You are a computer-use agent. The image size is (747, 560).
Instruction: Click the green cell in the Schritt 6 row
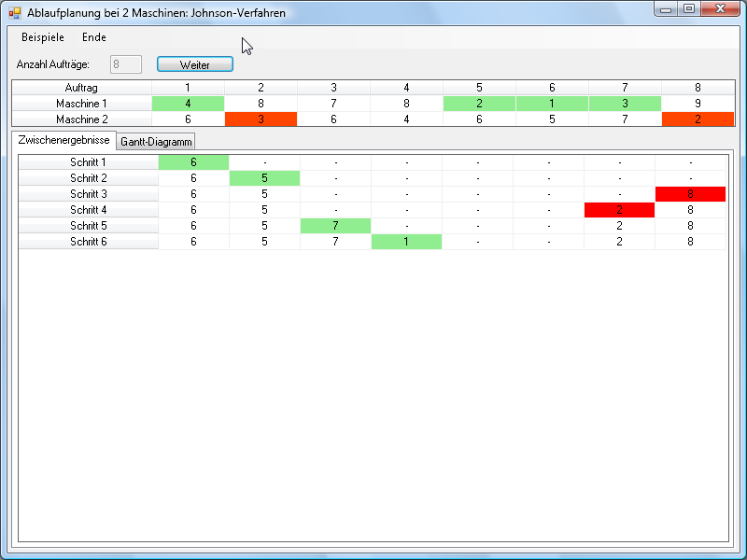pos(406,242)
